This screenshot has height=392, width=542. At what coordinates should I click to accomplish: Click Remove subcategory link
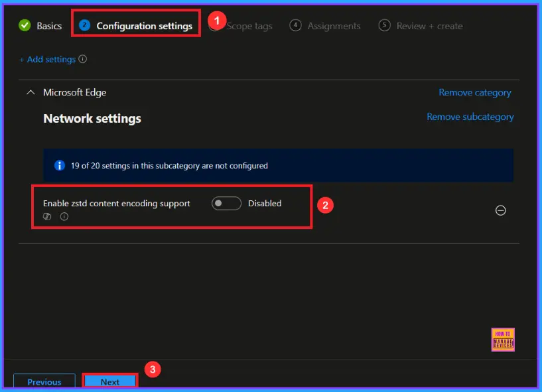470,117
